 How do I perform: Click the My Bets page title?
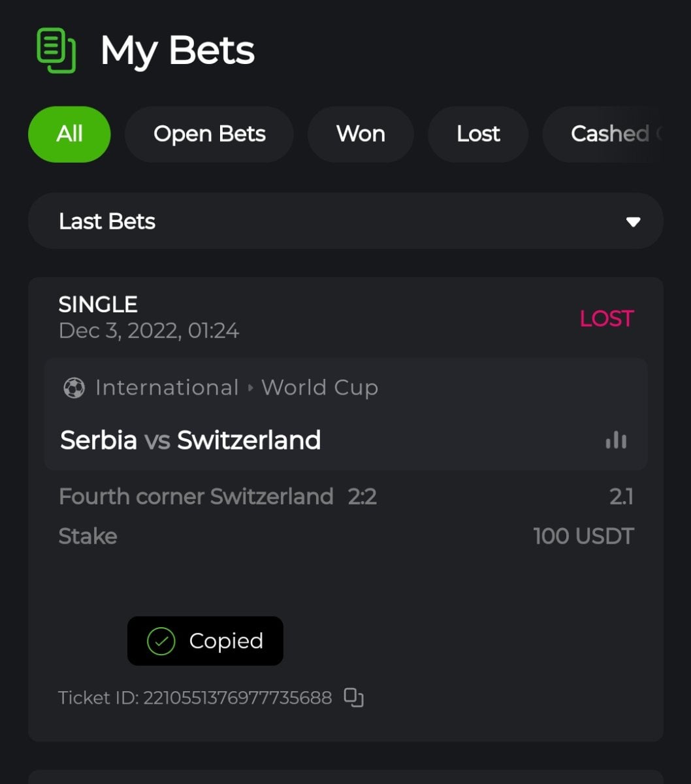pyautogui.click(x=177, y=51)
